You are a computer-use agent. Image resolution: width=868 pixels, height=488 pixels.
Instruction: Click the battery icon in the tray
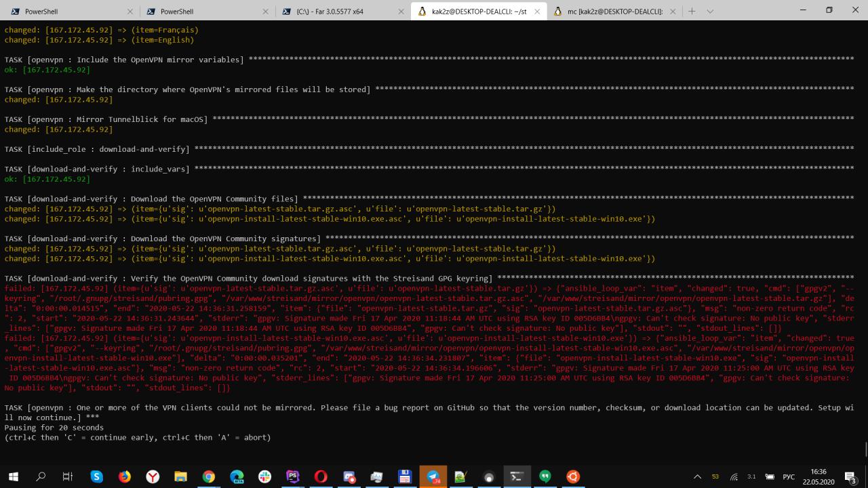tap(770, 476)
